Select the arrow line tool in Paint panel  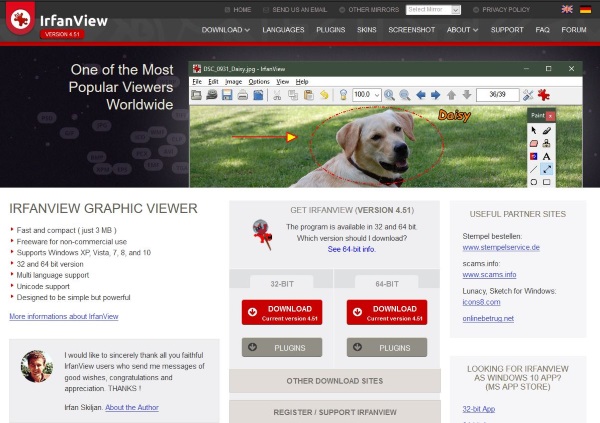coord(547,169)
